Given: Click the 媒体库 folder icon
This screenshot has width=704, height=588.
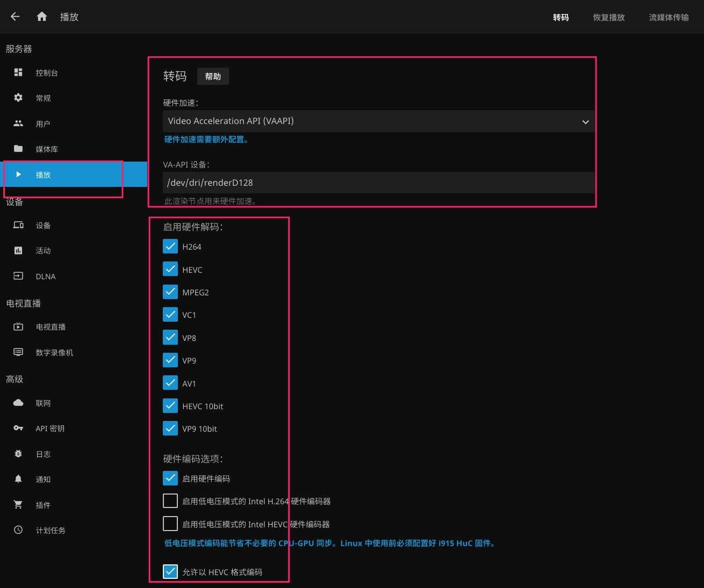Looking at the screenshot, I should [x=18, y=149].
